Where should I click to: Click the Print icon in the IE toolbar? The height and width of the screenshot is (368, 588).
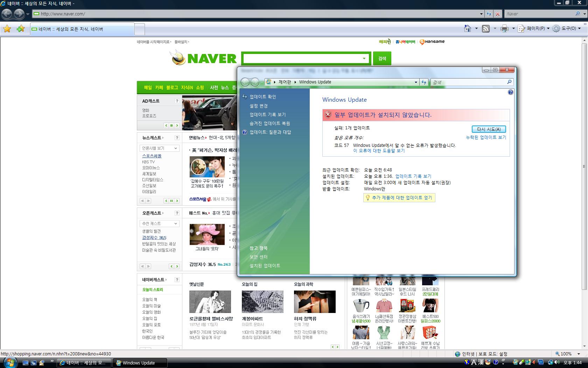pos(504,29)
